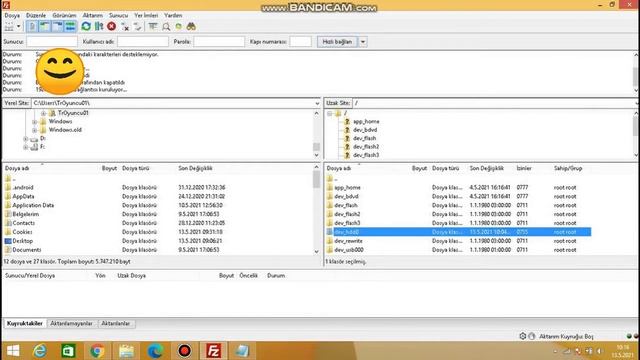Open the Site Manager dropdown arrow

tap(18, 27)
